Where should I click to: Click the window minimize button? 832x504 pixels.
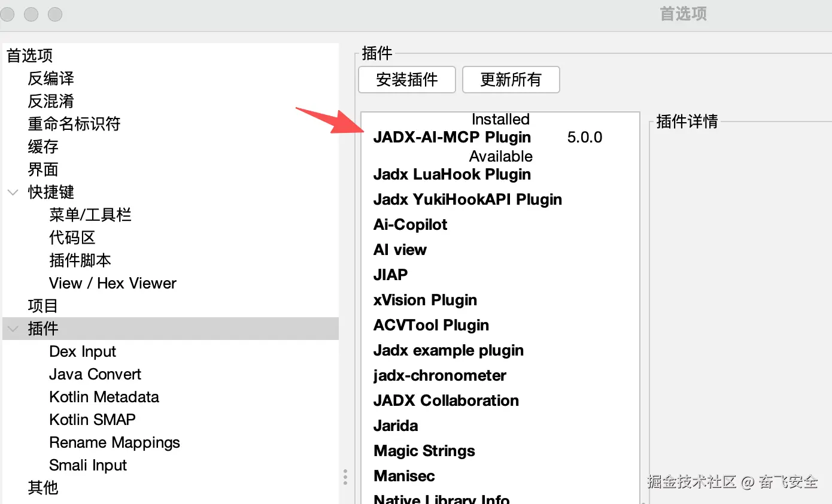pos(32,14)
